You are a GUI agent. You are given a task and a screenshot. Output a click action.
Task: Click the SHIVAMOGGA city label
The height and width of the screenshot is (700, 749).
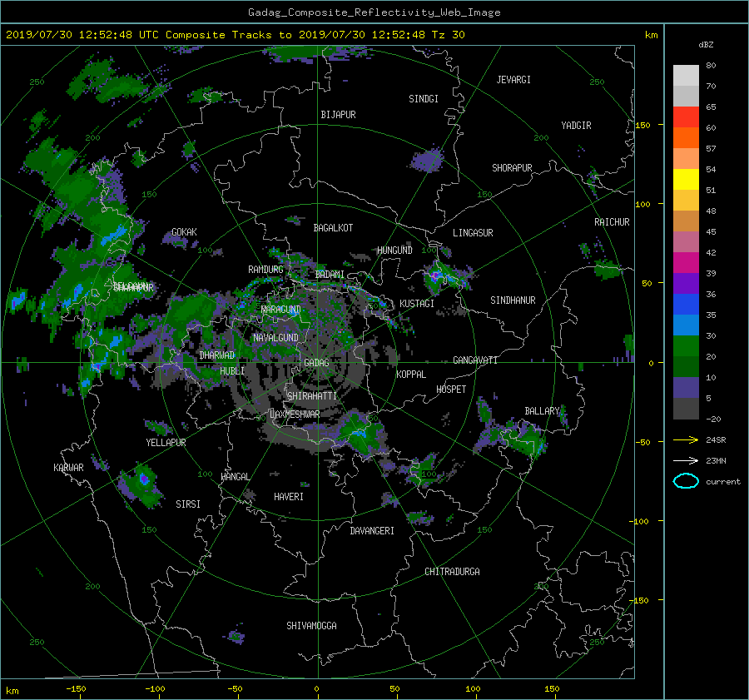[x=311, y=626]
